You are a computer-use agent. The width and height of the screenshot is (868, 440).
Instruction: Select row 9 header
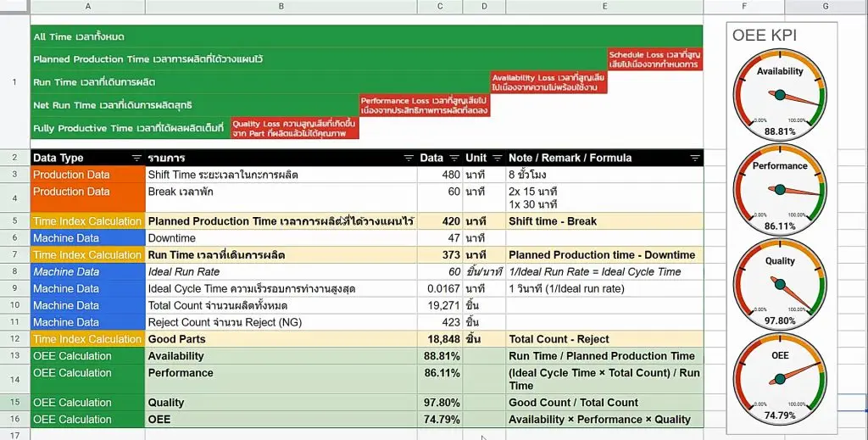[x=15, y=288]
